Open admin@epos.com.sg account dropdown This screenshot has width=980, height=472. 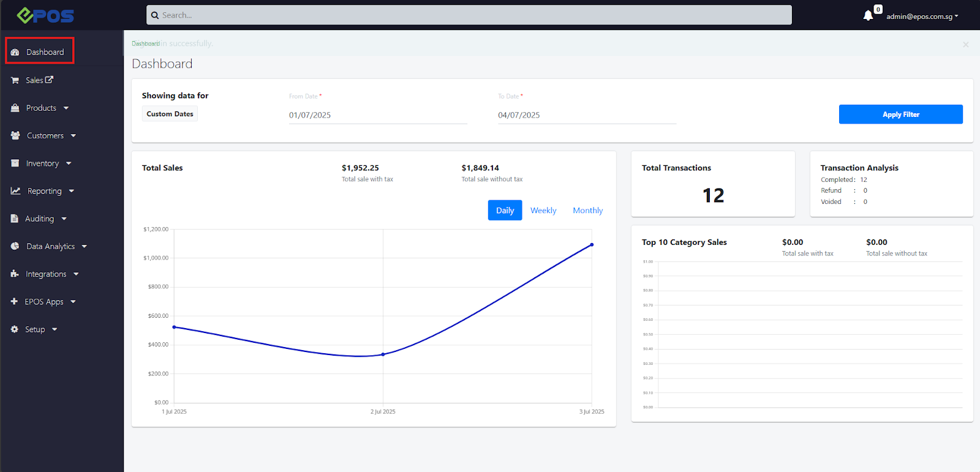point(922,17)
